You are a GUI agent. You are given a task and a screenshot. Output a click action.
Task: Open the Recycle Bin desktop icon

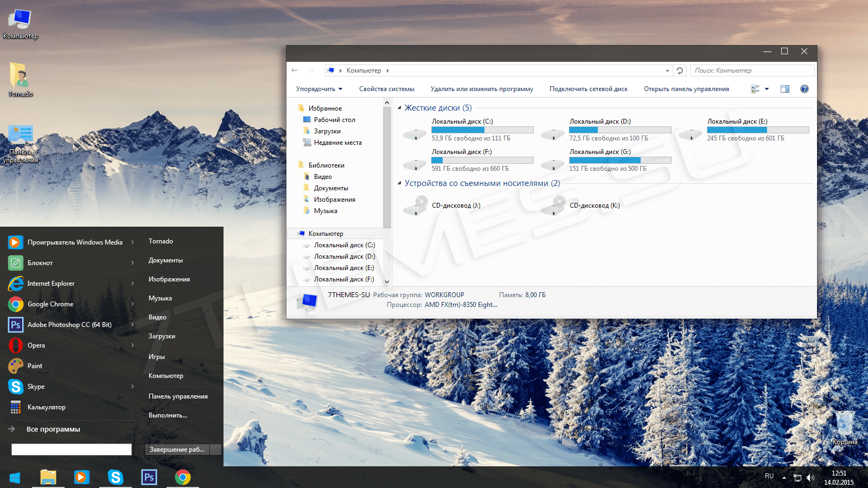click(845, 426)
